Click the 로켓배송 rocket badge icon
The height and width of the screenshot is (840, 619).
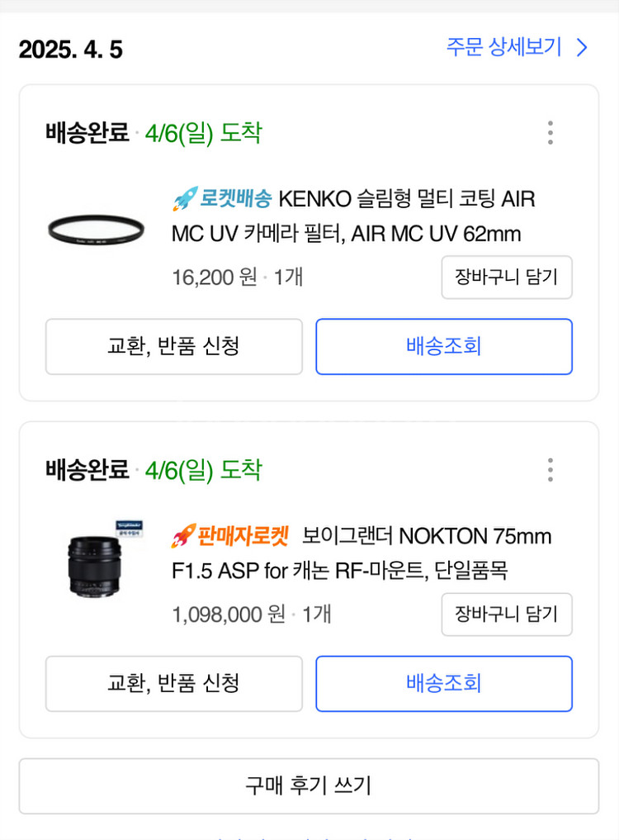click(x=182, y=199)
